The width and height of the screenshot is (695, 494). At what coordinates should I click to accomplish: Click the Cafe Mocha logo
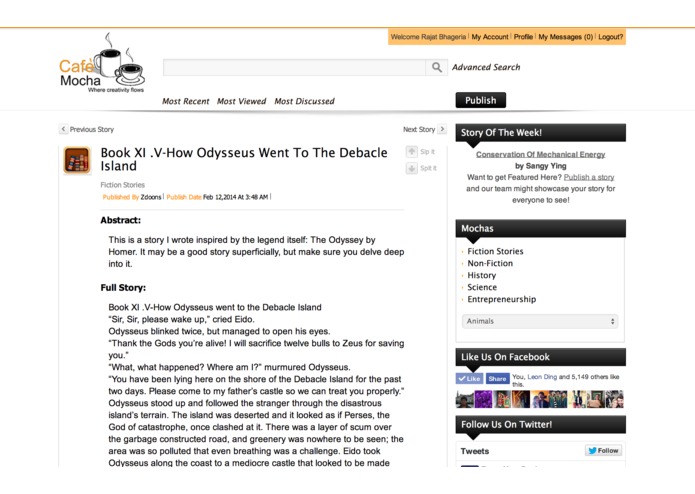pyautogui.click(x=102, y=62)
